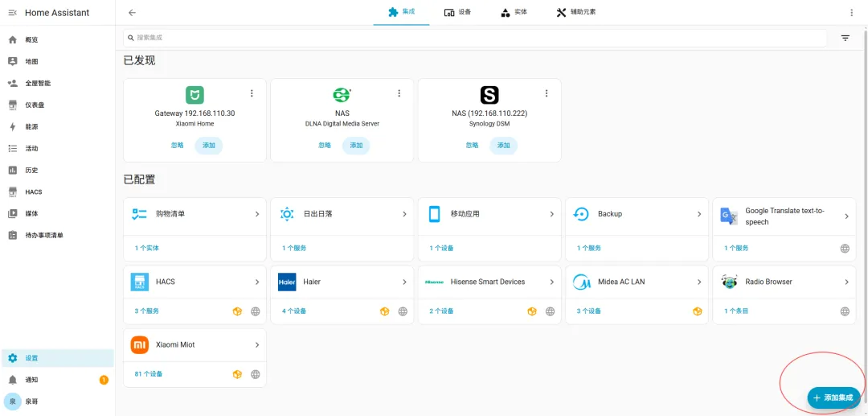Switch to the 集成 tab
This screenshot has width=868, height=416.
pos(401,12)
